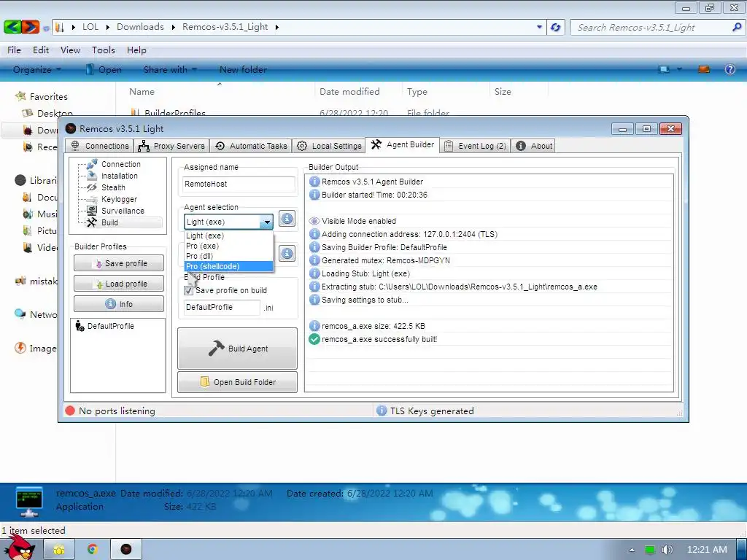Toggle Save profile on build checkbox
747x560 pixels.
click(x=189, y=290)
